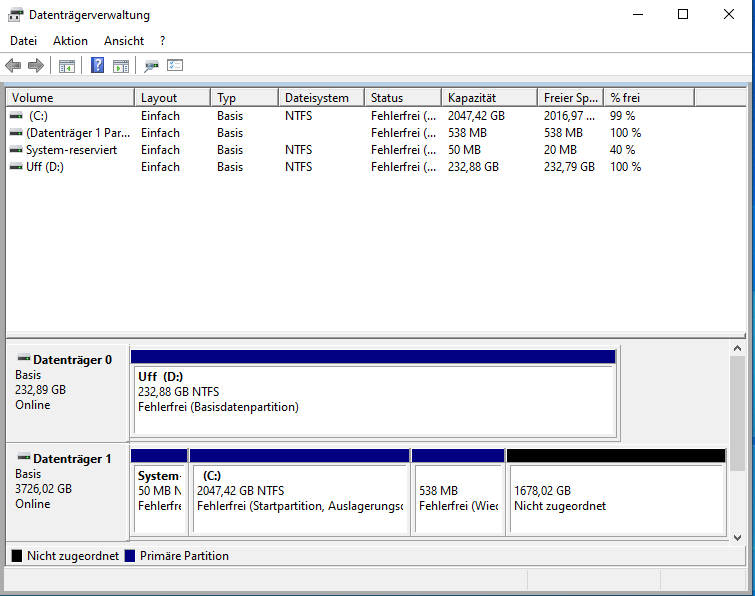Sort by the Typ column header
Image resolution: width=755 pixels, height=596 pixels.
click(x=245, y=98)
